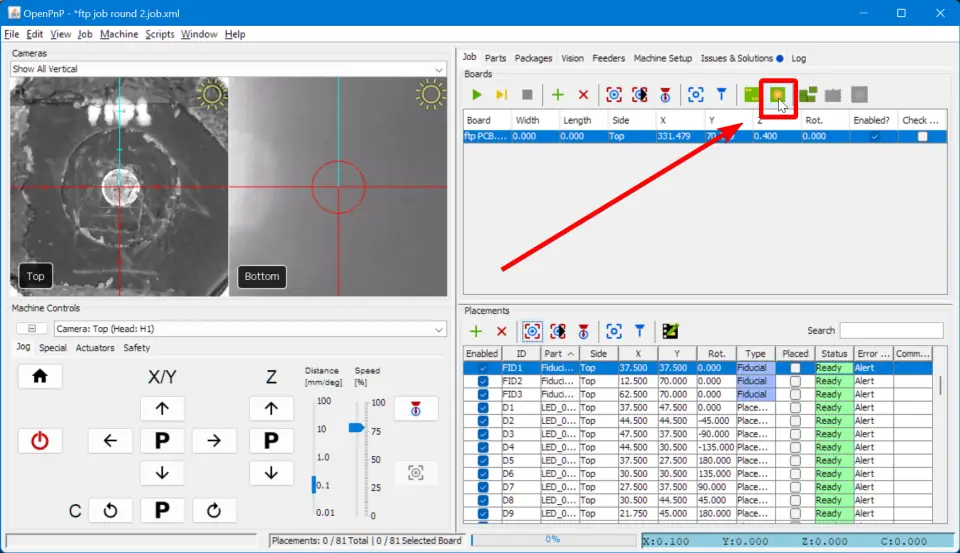Click the Part column header to sort
The width and height of the screenshot is (960, 553).
coord(558,353)
